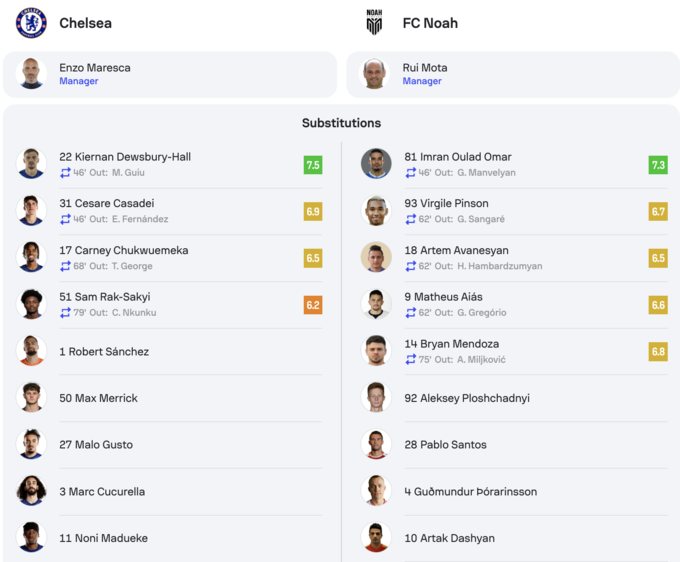Viewport: 680px width, 562px height.
Task: Click Matheus Aiás's player photo
Action: coord(376,304)
